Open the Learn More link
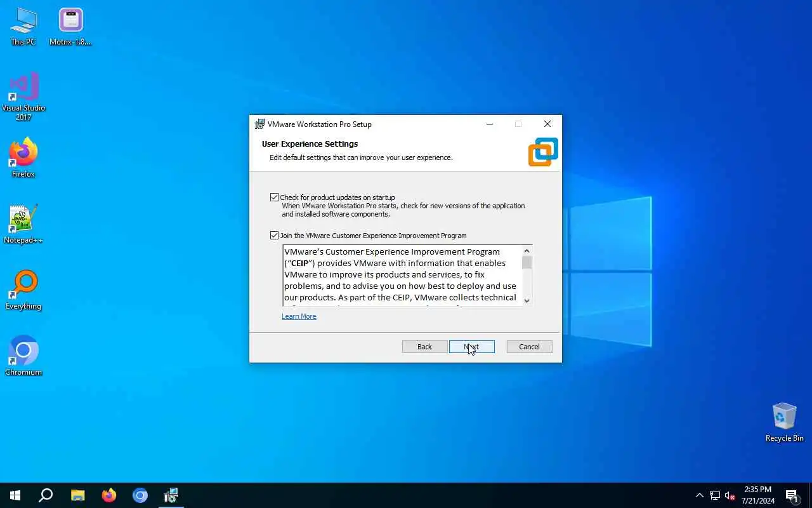Screen dimensions: 812x508 (x=299, y=316)
